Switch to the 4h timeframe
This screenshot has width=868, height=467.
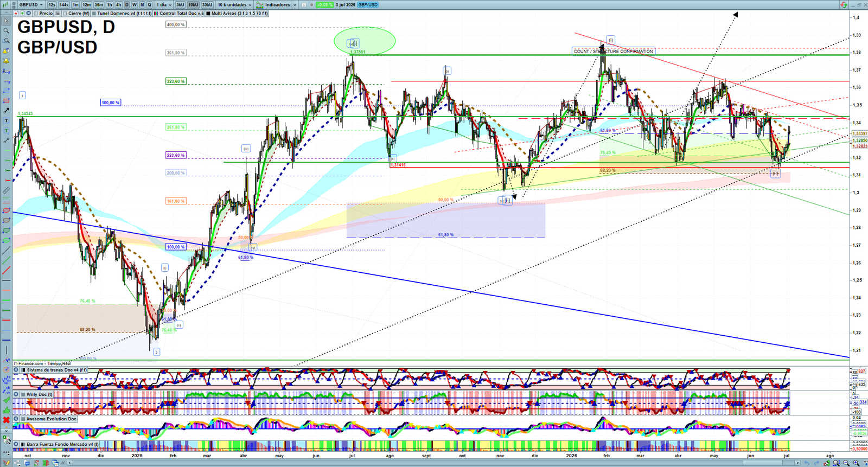(118, 4)
